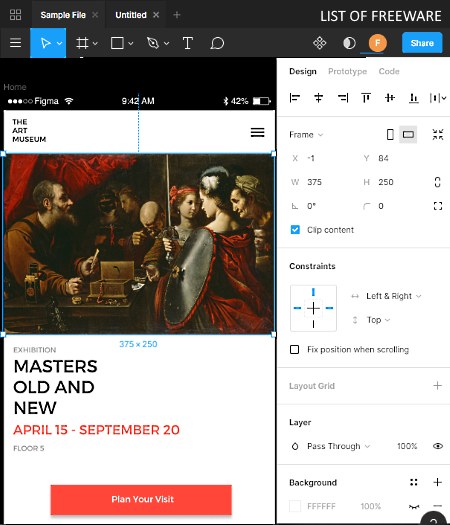450x525 pixels.
Task: Click the constraints position widget
Action: pyautogui.click(x=313, y=308)
